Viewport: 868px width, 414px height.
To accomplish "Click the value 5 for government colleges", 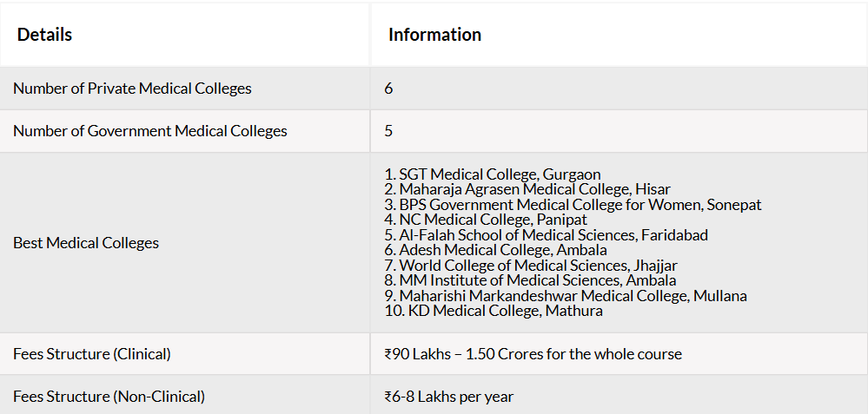I will tap(388, 131).
